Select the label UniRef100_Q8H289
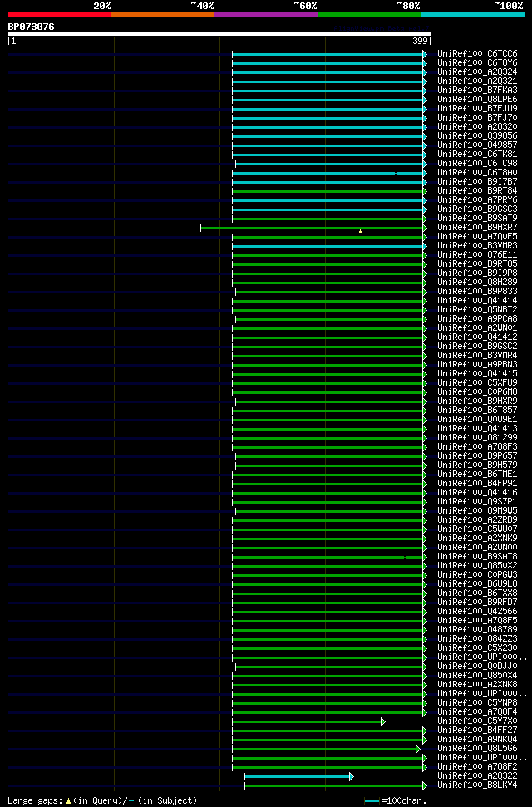The image size is (532, 807). coord(477,282)
